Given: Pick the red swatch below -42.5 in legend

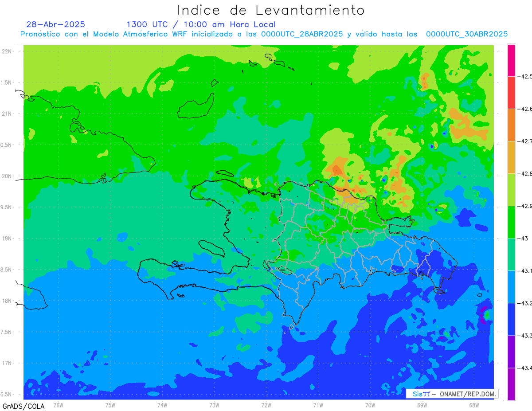Looking at the screenshot, I should pyautogui.click(x=511, y=92).
